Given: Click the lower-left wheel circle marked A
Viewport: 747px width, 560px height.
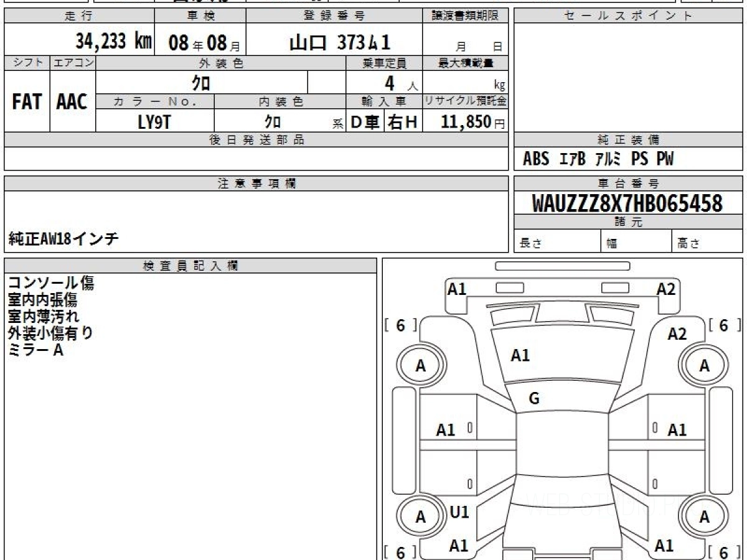Looking at the screenshot, I should 421,517.
